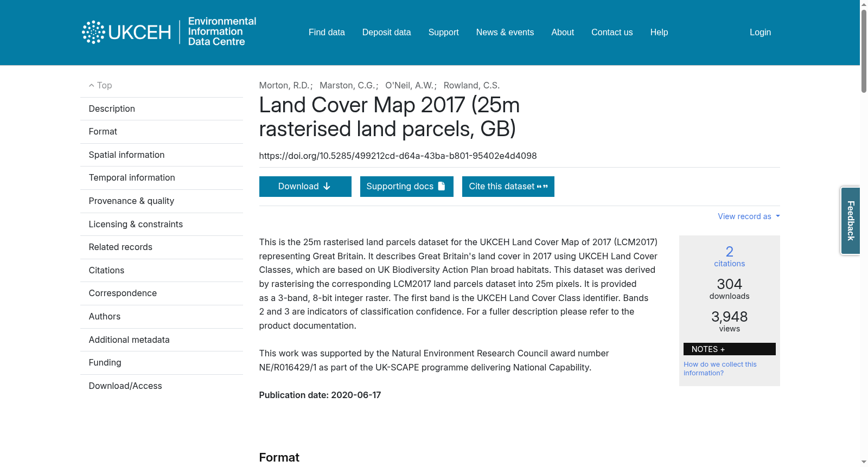Click the dataset DOI text
The width and height of the screenshot is (868, 467).
point(398,156)
